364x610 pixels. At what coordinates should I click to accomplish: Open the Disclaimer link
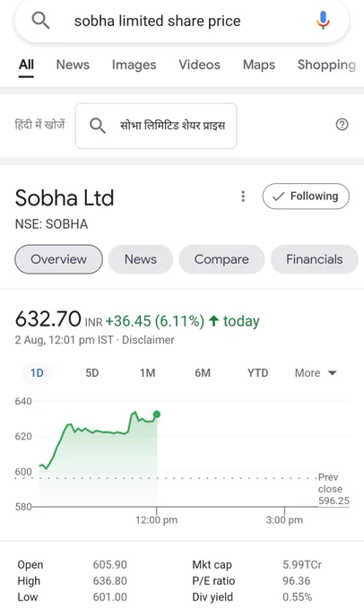pos(148,340)
